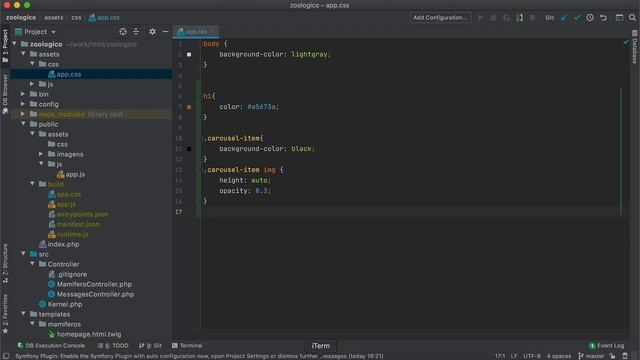The width and height of the screenshot is (640, 360).
Task: Click the lightgray color swatch in gutter
Action: click(189, 54)
